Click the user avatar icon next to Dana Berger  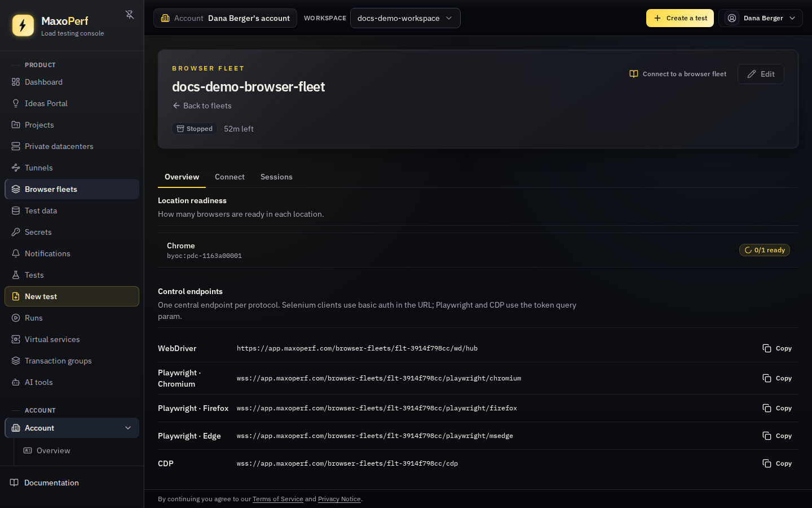pyautogui.click(x=732, y=18)
